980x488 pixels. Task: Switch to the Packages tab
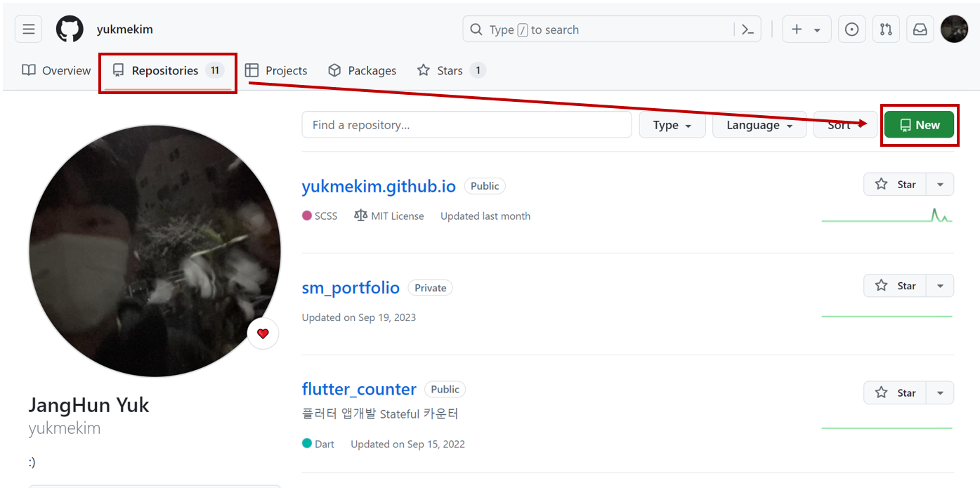[x=362, y=70]
